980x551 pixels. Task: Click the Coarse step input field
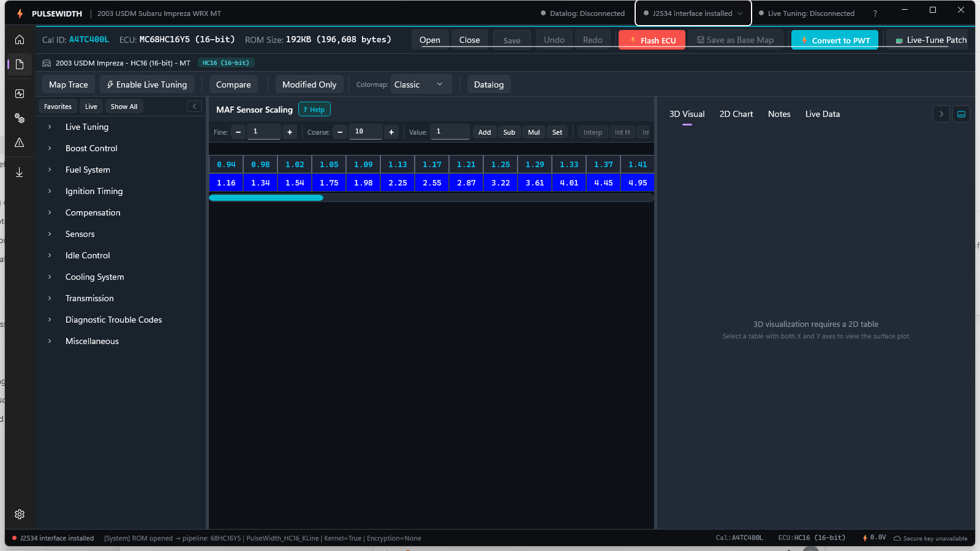coord(366,132)
